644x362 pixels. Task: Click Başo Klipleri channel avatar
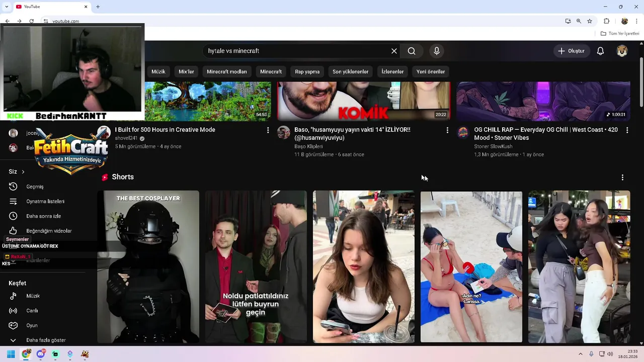click(x=284, y=133)
